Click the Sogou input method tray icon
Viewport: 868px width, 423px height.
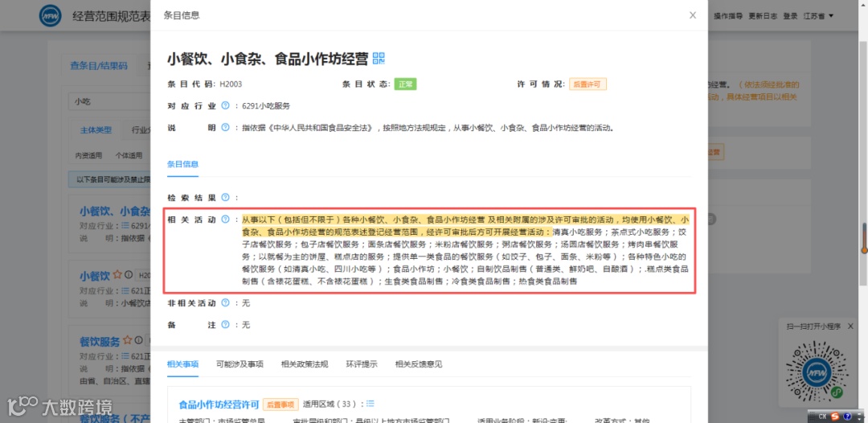[834, 417]
